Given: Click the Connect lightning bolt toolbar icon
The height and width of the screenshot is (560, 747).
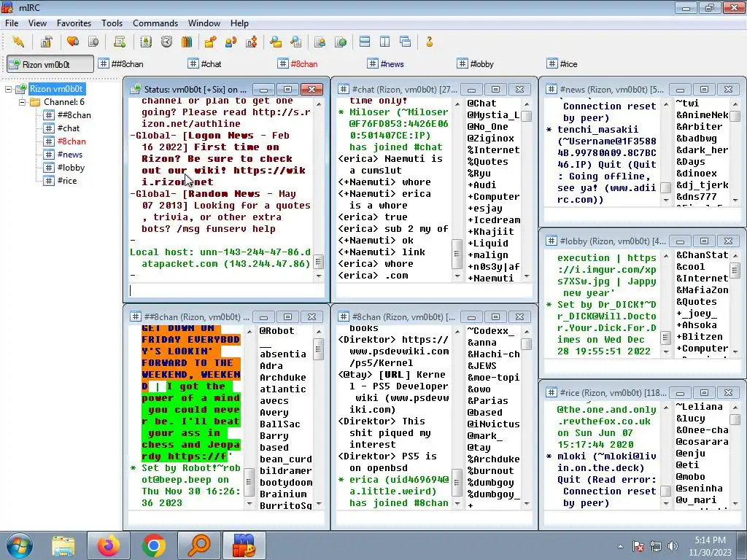Looking at the screenshot, I should coord(18,42).
